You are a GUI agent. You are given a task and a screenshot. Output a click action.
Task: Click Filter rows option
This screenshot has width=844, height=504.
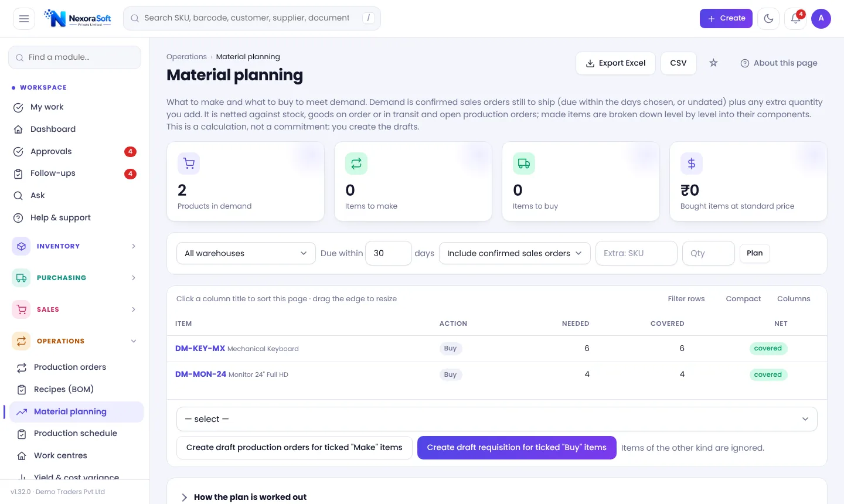point(686,299)
